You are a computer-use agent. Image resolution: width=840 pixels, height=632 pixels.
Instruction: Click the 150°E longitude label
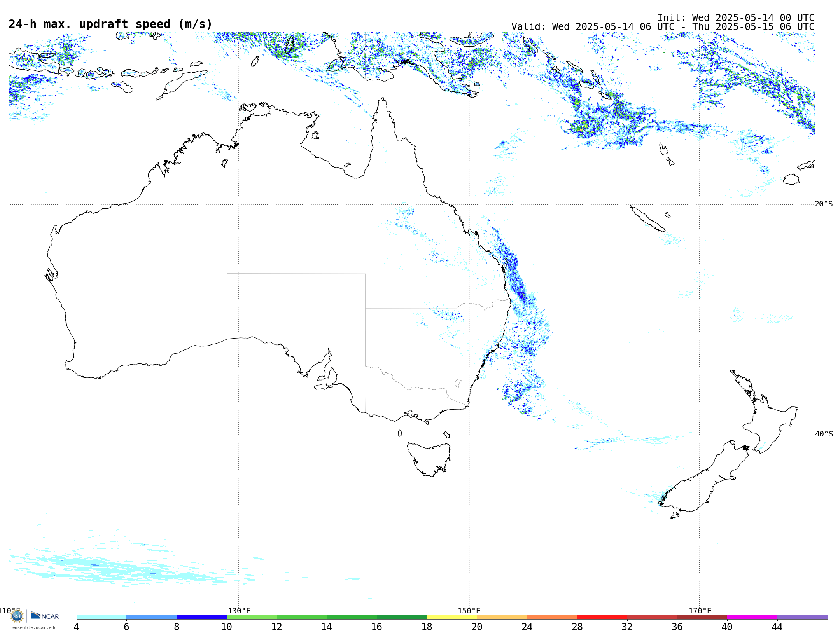point(469,611)
